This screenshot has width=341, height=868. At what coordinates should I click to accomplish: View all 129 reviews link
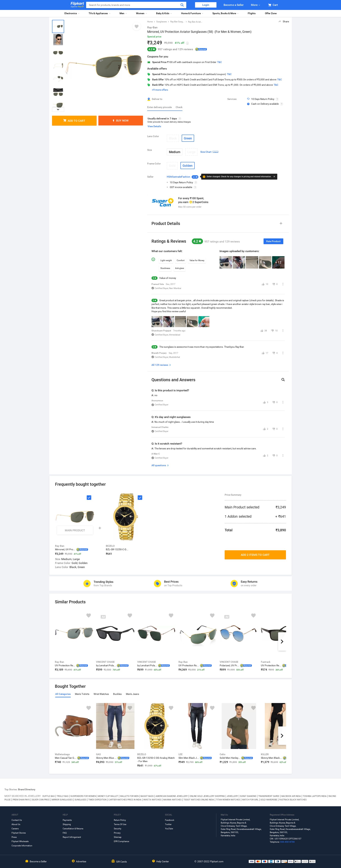click(x=161, y=365)
